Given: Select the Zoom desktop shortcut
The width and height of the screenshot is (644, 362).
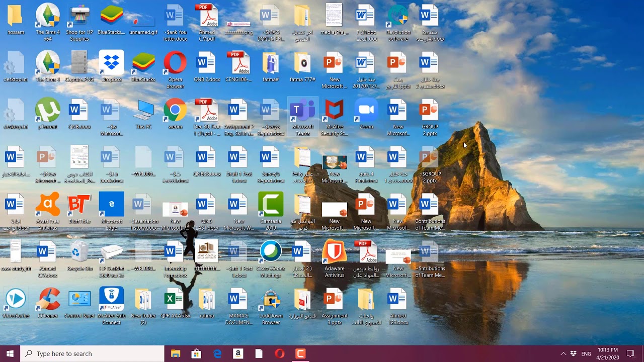Looking at the screenshot, I should click(x=366, y=114).
